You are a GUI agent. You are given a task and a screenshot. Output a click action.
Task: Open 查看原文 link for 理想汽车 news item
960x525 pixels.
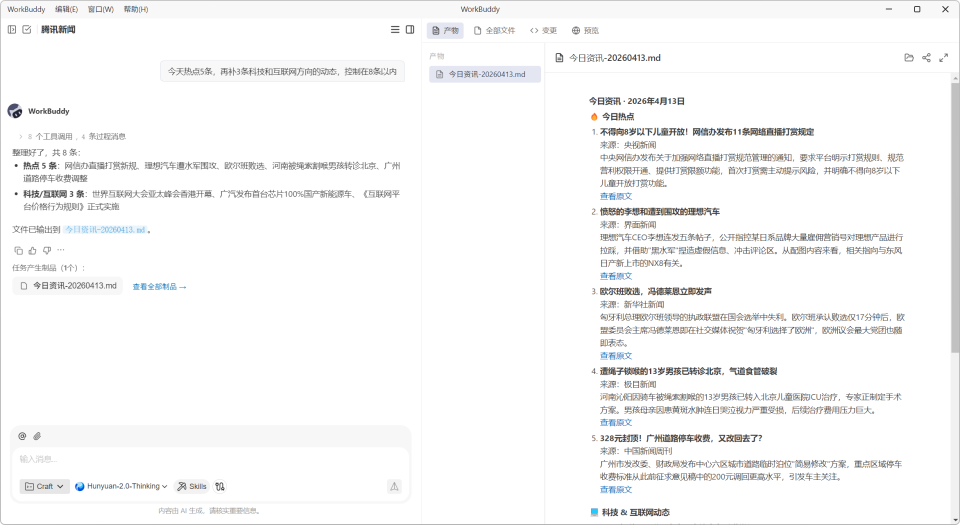click(616, 276)
